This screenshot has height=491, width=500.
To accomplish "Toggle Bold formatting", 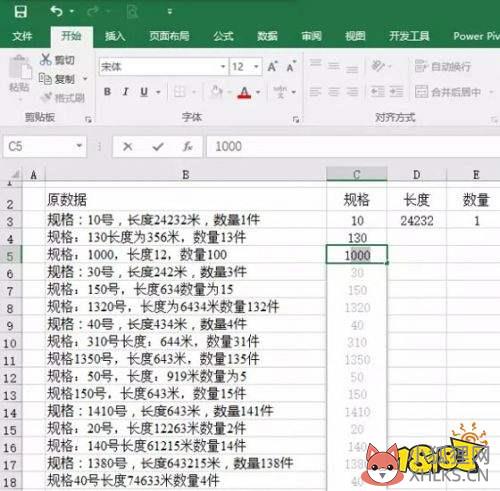I will point(107,92).
